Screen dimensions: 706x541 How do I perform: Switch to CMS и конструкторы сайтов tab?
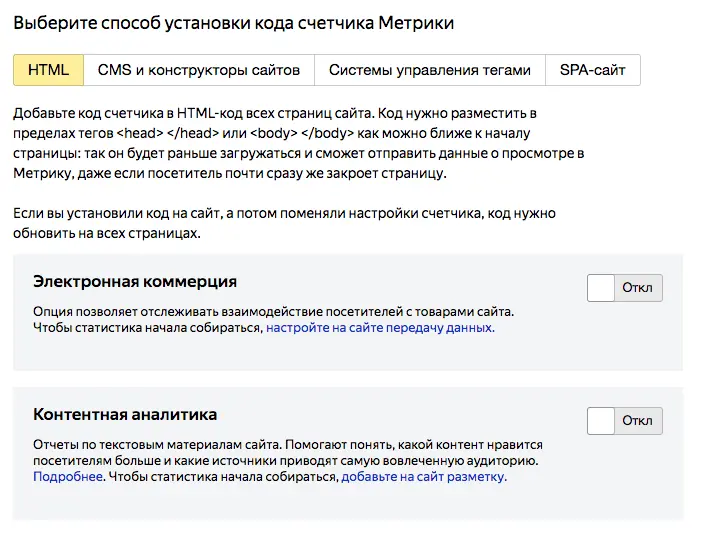[x=199, y=70]
